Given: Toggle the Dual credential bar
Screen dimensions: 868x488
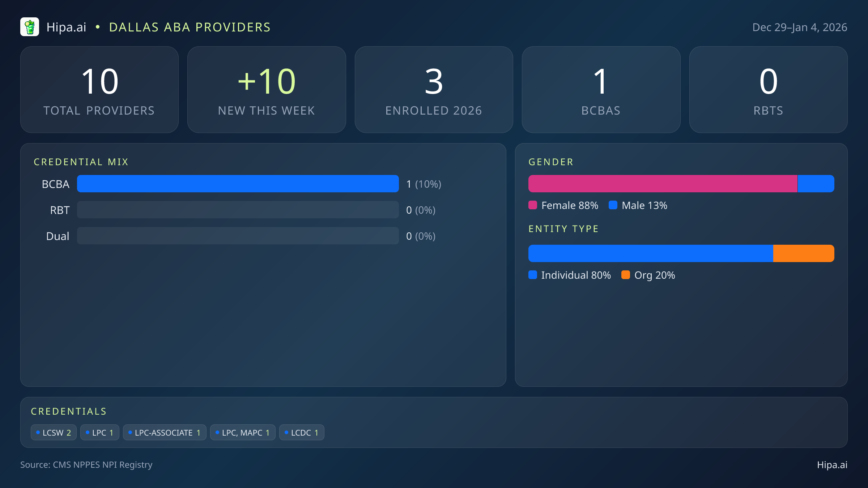Looking at the screenshot, I should point(238,236).
